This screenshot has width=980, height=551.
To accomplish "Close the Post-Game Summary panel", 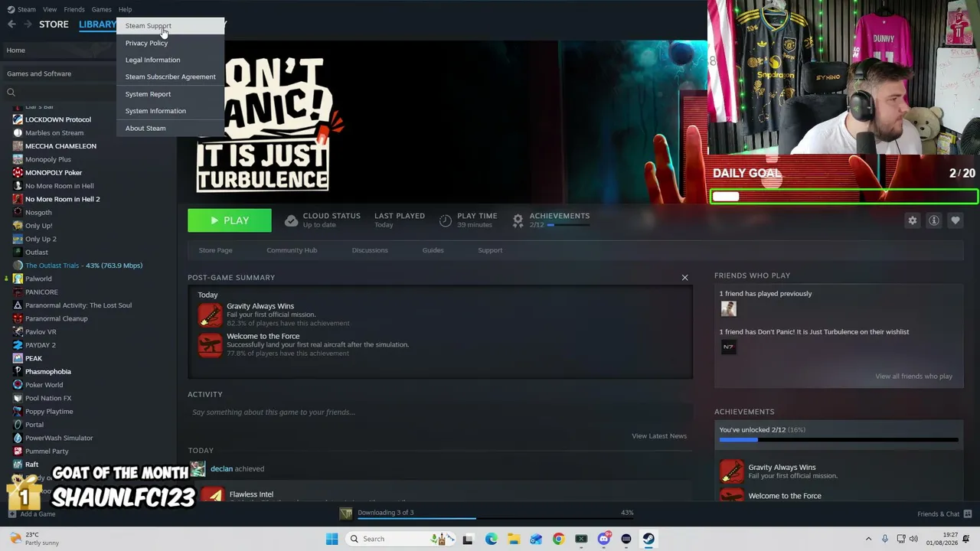I will point(684,277).
